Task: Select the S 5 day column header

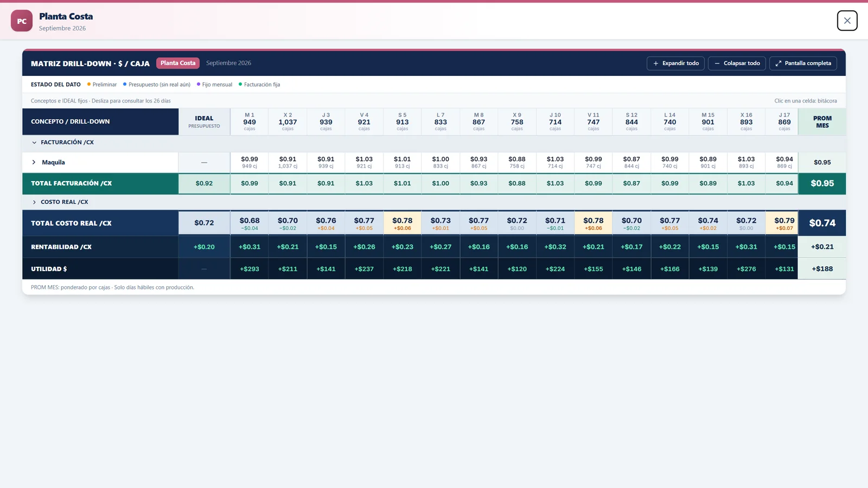Action: [403, 121]
